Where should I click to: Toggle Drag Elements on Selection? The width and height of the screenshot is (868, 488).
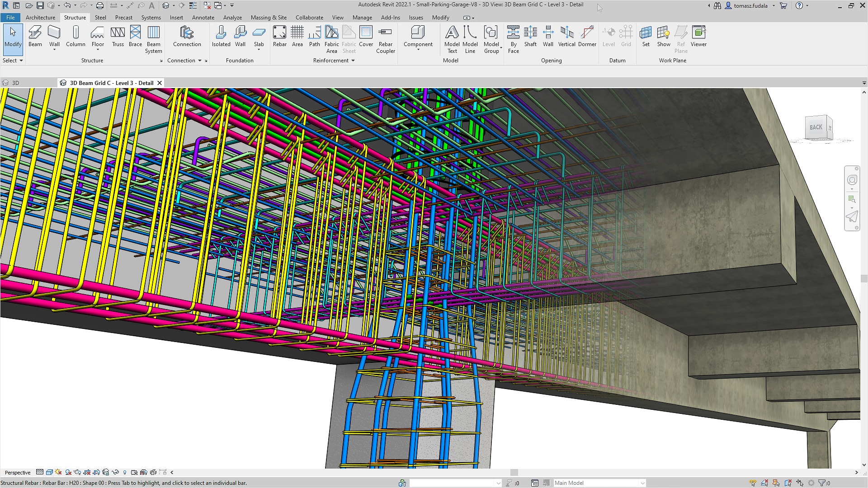point(800,483)
